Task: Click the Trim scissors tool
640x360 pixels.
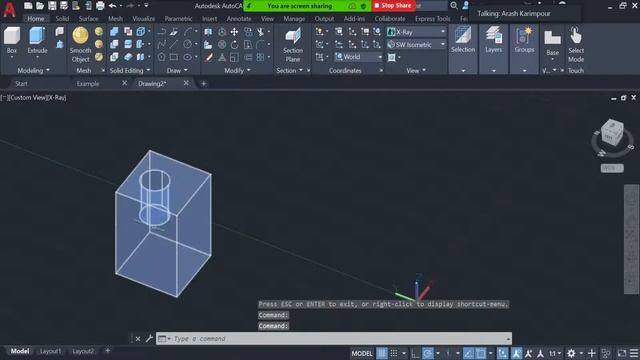Action: 260,32
